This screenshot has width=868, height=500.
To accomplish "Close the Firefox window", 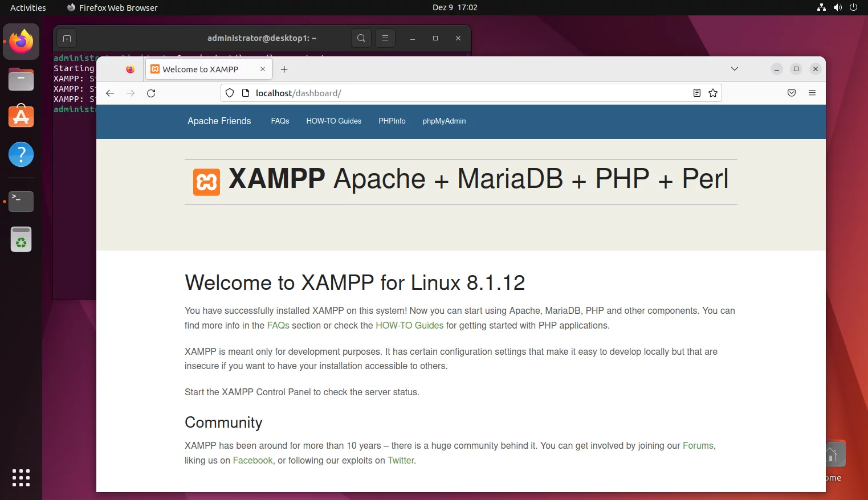I will [x=816, y=69].
